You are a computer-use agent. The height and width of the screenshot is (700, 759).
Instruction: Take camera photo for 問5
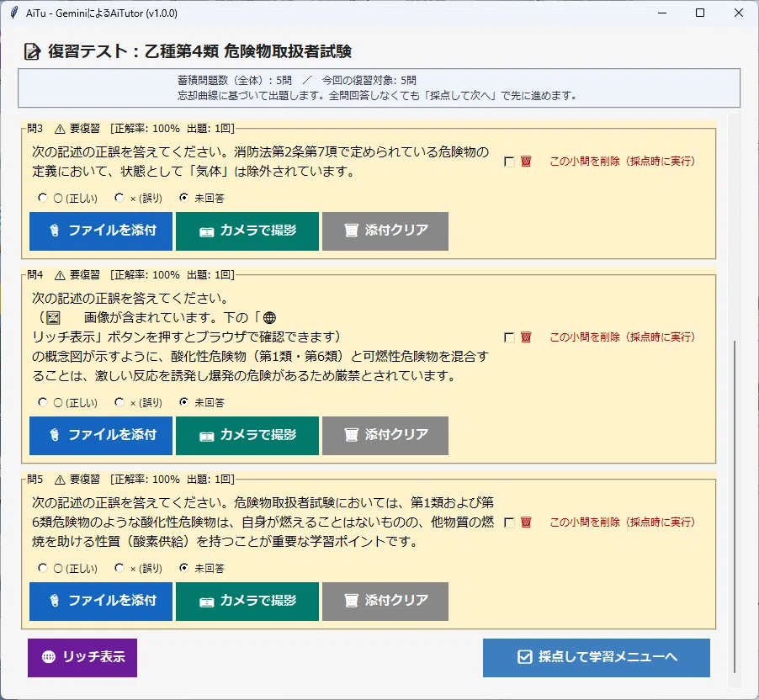click(247, 602)
